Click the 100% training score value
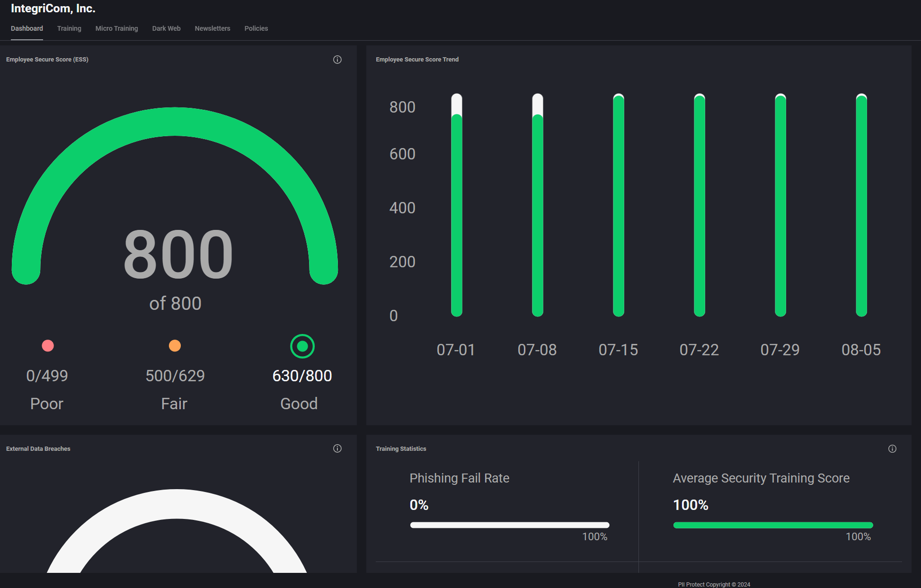Image resolution: width=921 pixels, height=588 pixels. 691,505
